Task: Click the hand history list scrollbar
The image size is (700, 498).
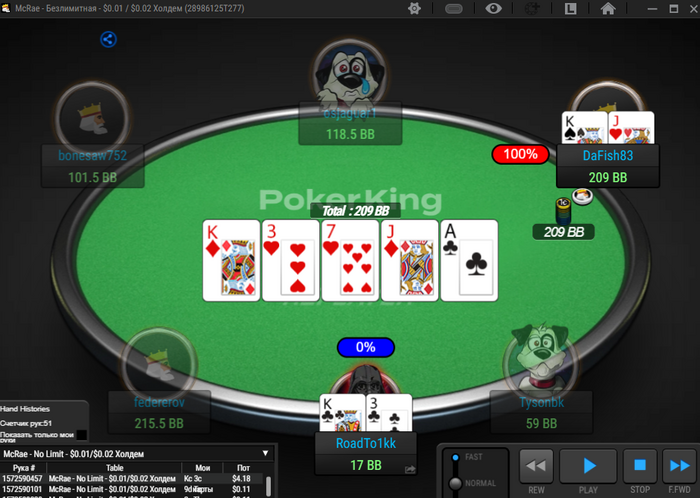Action: coord(269,486)
